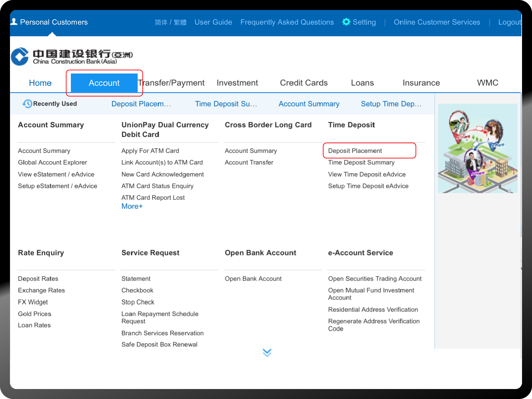Go to the Credit Cards tab
This screenshot has width=532, height=399.
point(304,83)
